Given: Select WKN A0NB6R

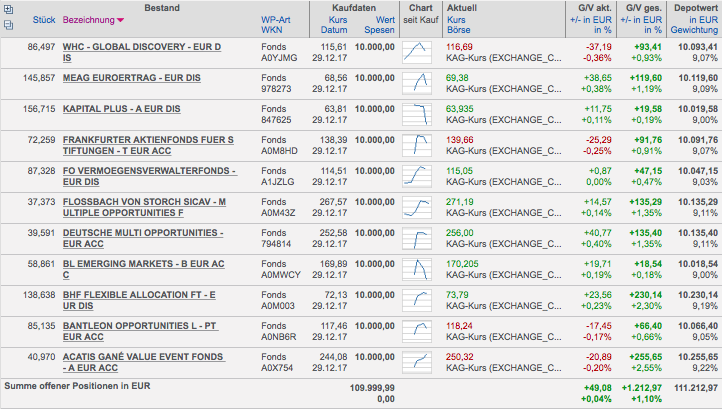Looking at the screenshot, I should (x=279, y=337).
